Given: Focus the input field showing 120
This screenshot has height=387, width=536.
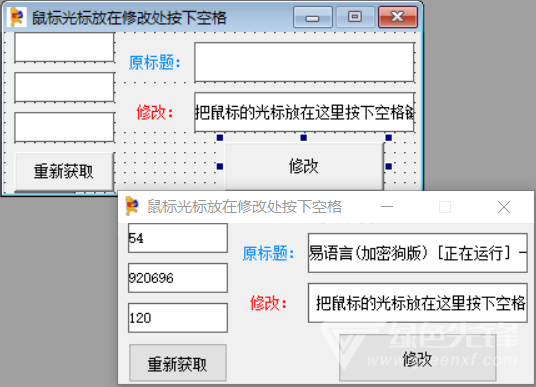Looking at the screenshot, I should (x=178, y=318).
